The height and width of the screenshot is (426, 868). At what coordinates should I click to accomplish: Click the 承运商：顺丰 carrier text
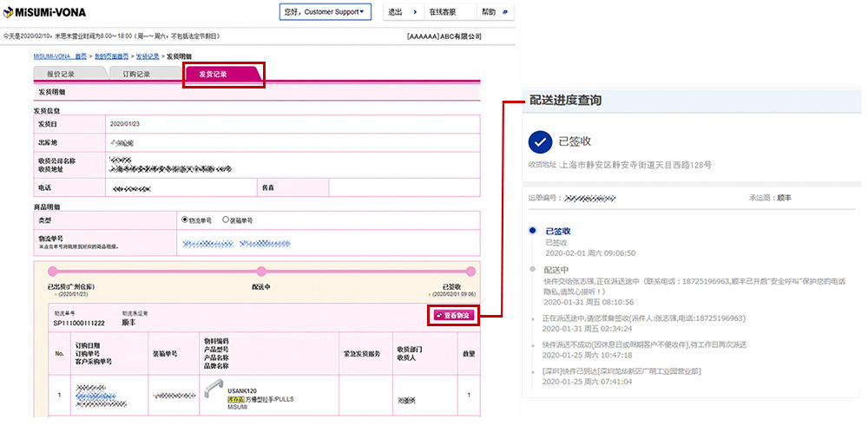(769, 198)
